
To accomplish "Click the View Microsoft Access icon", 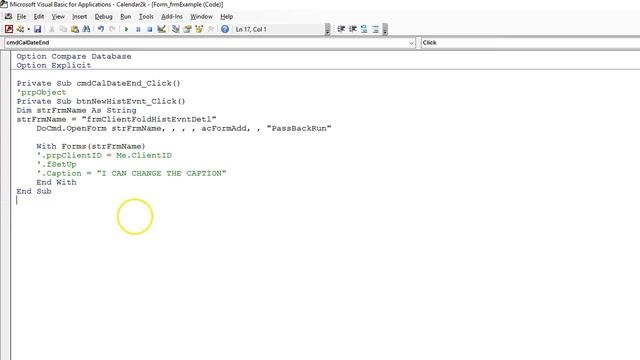I will pos(9,29).
